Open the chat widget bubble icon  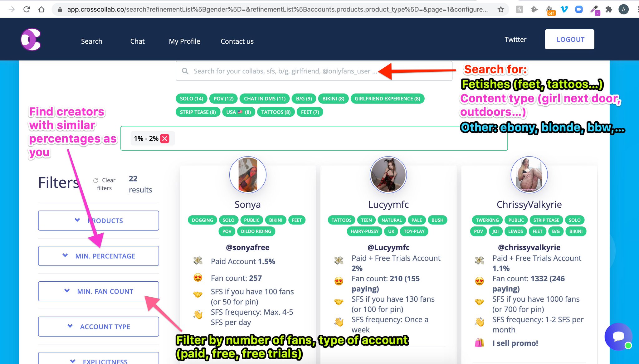click(x=618, y=337)
